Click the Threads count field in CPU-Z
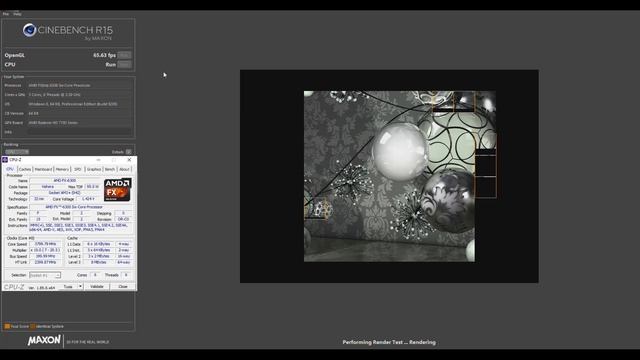Image resolution: width=640 pixels, height=360 pixels. [126, 275]
